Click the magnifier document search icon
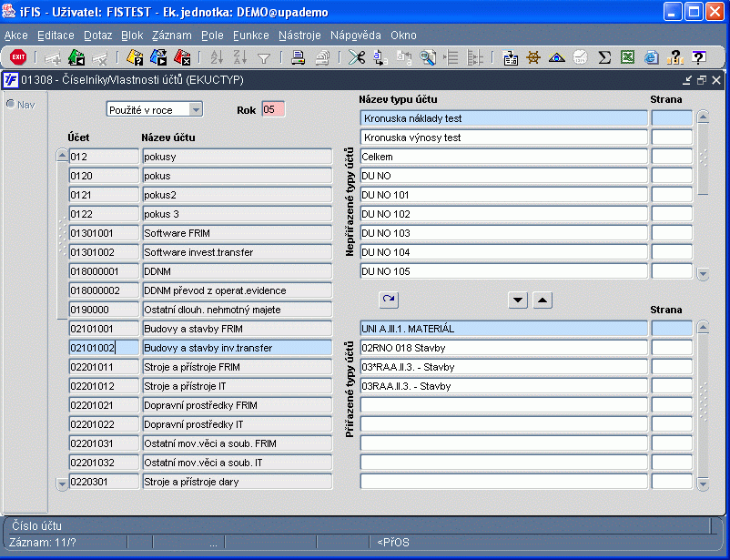 point(428,57)
